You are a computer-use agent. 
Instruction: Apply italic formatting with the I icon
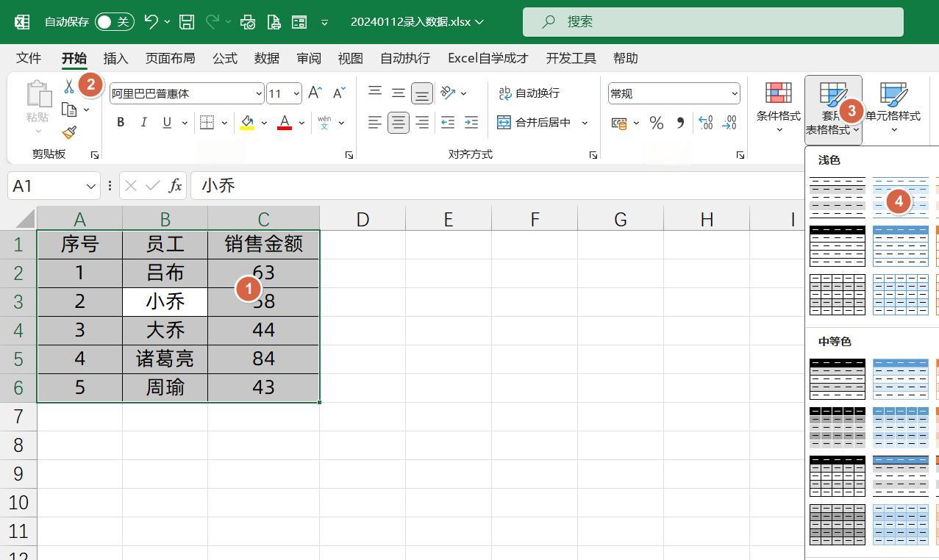coord(144,123)
